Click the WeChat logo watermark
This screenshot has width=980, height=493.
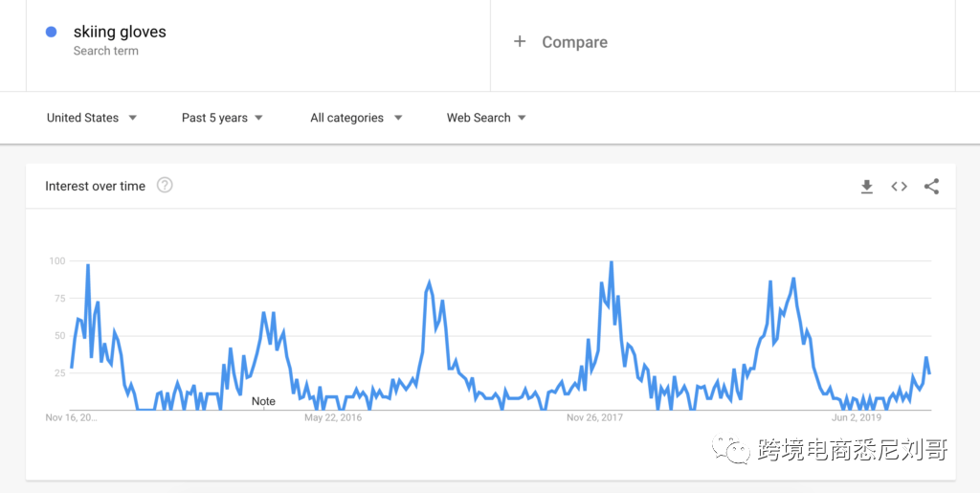point(736,448)
